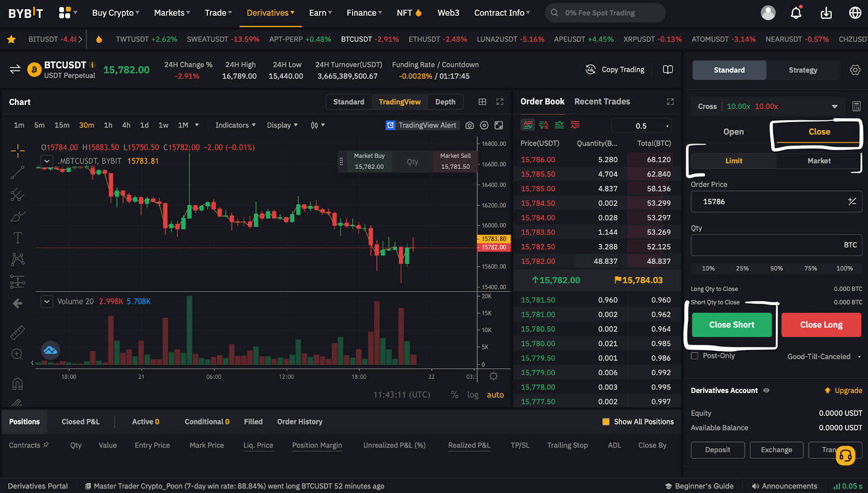Expand the Order Book panel fullscreen
868x493 pixels.
click(x=671, y=102)
